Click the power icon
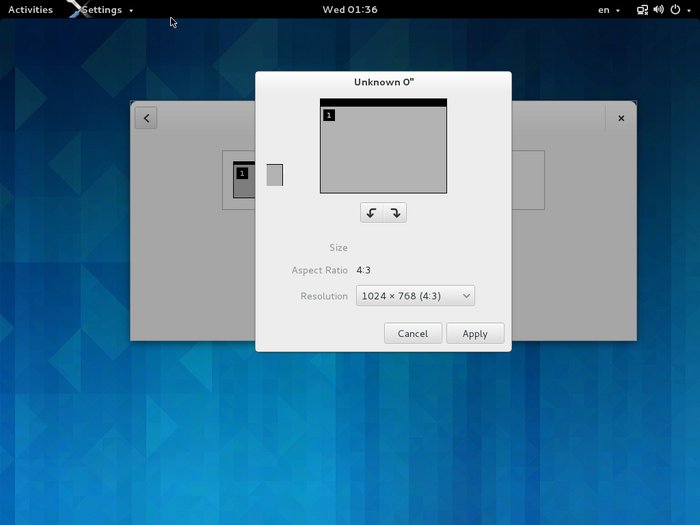 click(x=675, y=9)
